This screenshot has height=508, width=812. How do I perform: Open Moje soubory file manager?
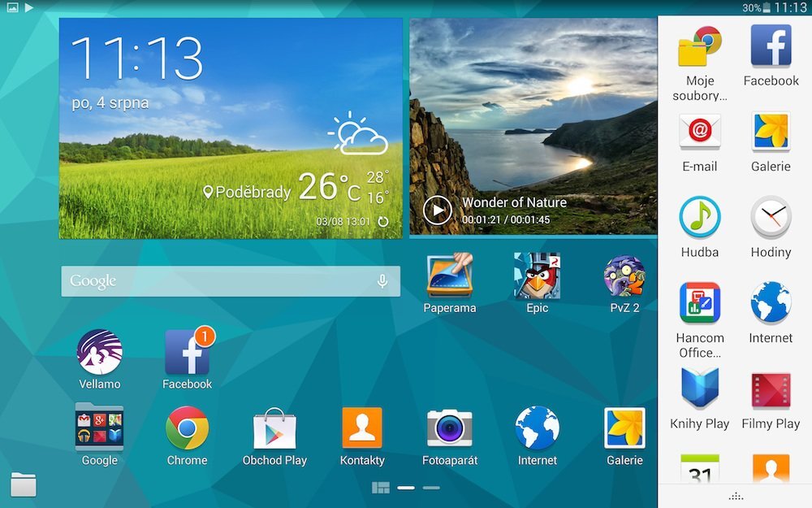[699, 50]
